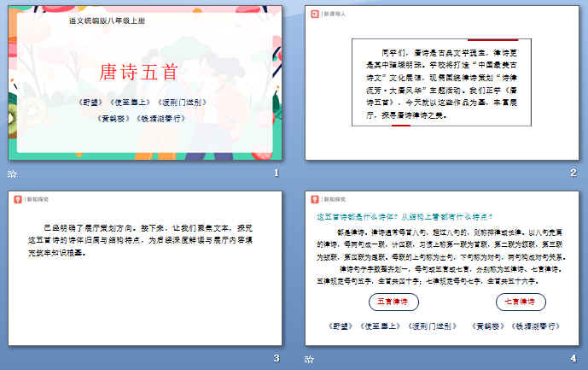588x370 pixels.
Task: Click the 五言律诗 rounded button on slide 4
Action: tap(393, 302)
